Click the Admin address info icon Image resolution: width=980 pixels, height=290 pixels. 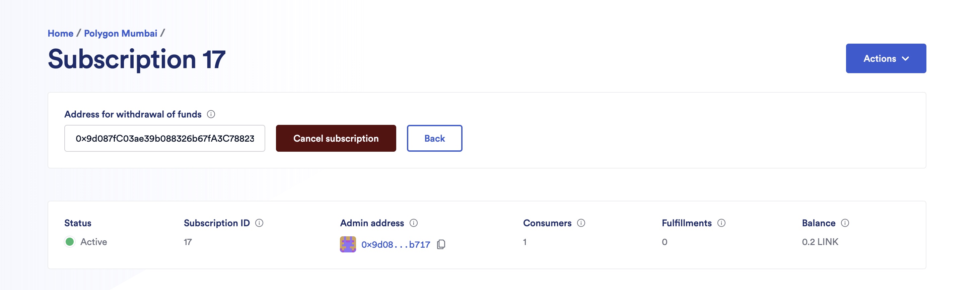tap(414, 223)
